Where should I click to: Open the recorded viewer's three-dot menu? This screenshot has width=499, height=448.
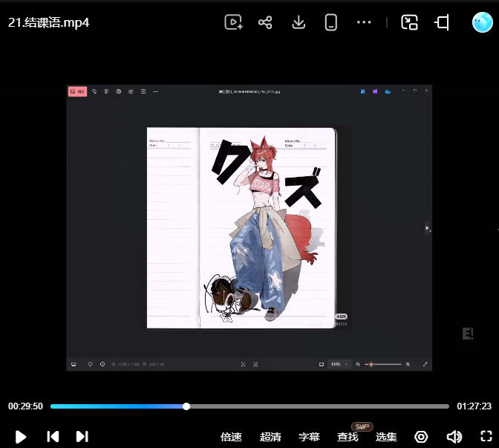point(155,91)
